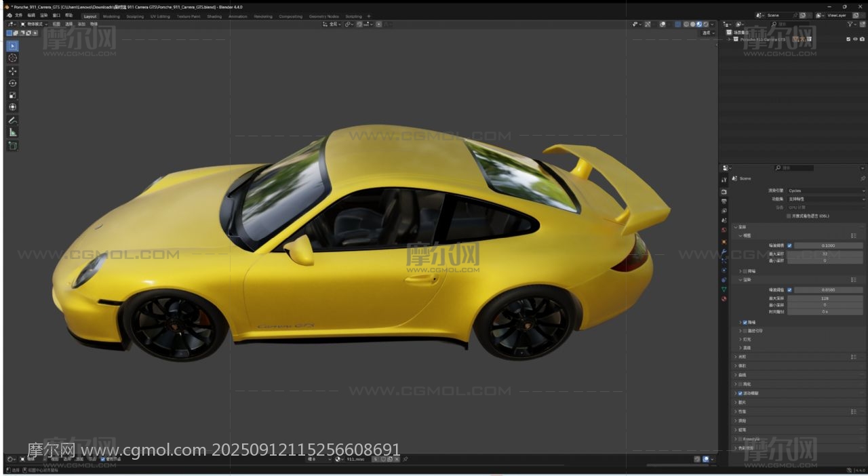Screen dimensions: 868x476
Task: Open the Object properties tab
Action: (x=724, y=241)
